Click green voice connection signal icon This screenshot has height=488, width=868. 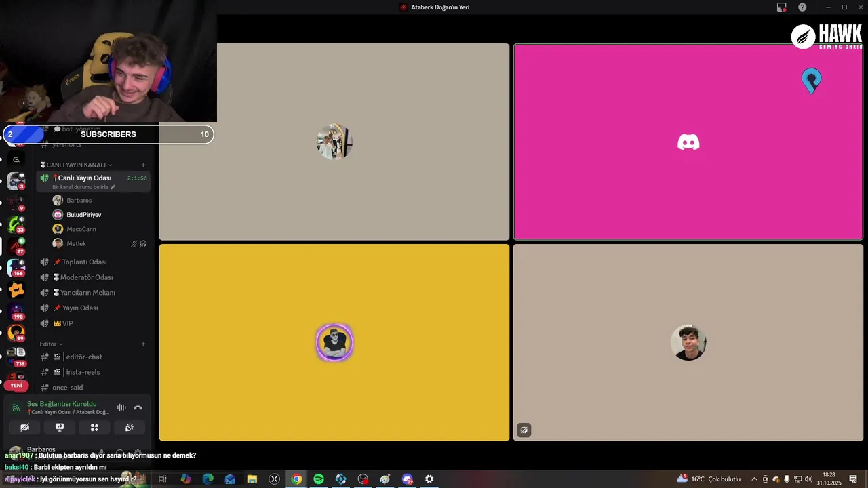click(x=16, y=408)
